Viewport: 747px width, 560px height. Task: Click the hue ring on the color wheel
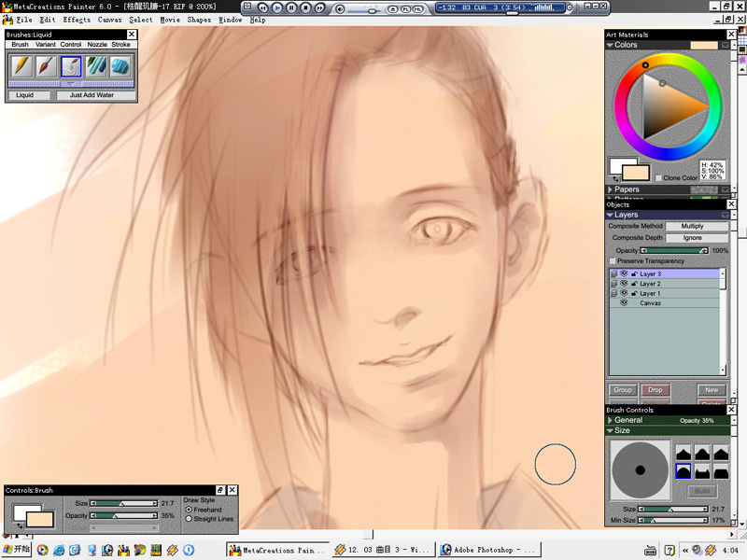pyautogui.click(x=645, y=65)
